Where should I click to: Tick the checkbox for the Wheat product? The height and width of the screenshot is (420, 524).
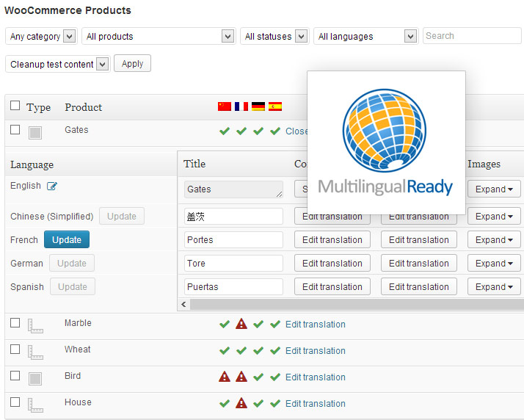point(15,350)
